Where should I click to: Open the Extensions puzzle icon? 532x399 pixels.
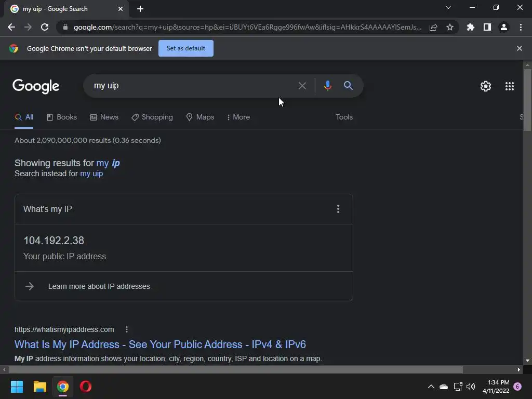point(471,27)
